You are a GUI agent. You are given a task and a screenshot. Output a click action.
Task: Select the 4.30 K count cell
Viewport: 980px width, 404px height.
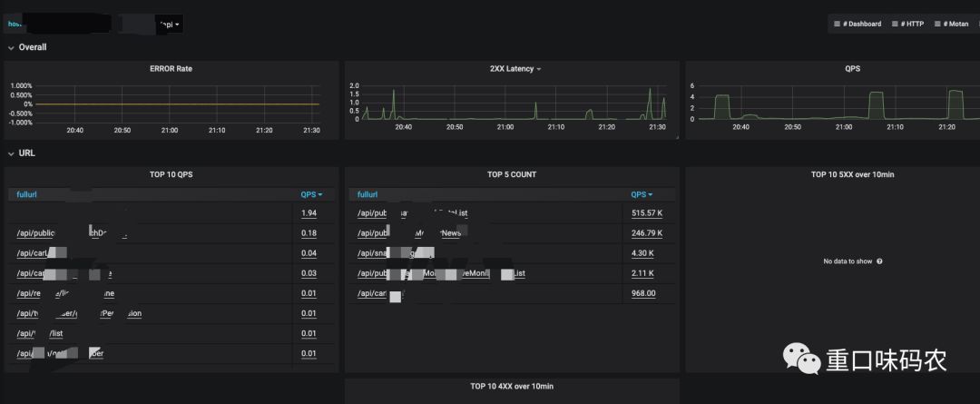pos(642,253)
